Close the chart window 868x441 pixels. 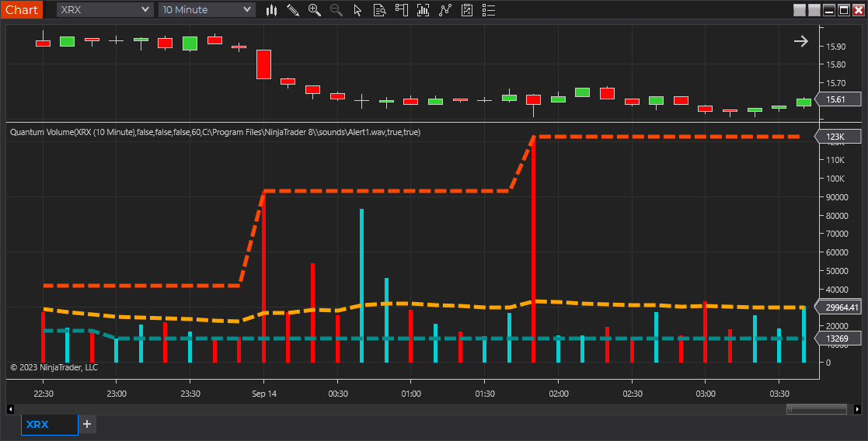click(859, 10)
